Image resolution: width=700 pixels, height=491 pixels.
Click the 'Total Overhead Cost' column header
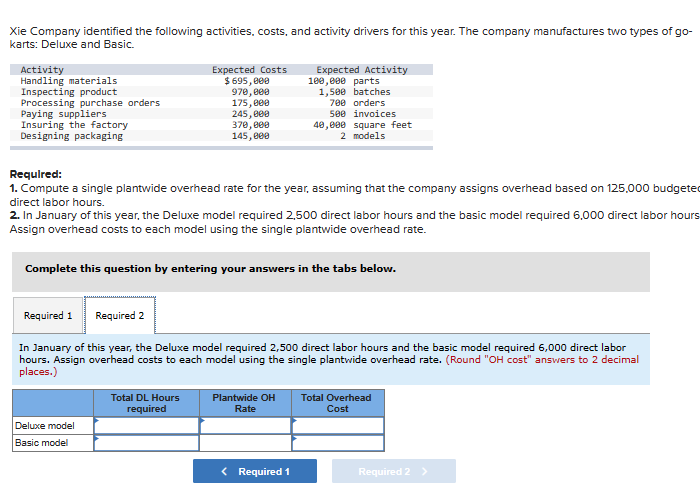[x=337, y=403]
